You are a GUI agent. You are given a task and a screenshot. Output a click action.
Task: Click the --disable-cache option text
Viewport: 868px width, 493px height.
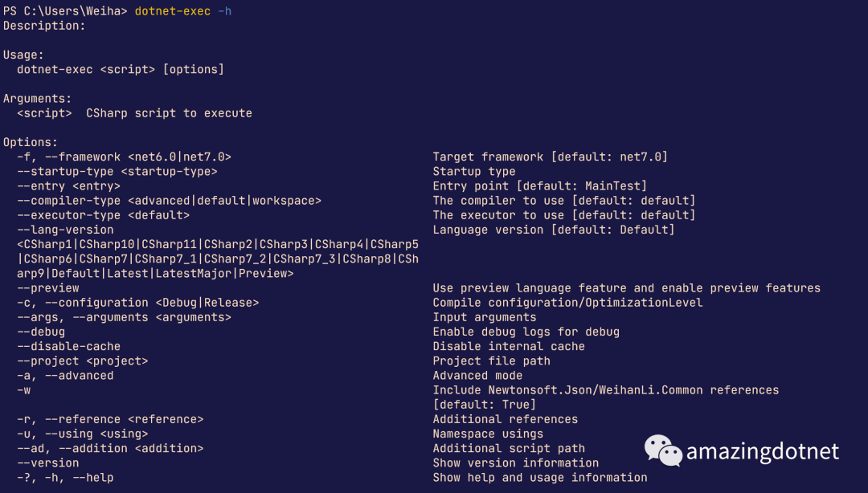click(68, 347)
